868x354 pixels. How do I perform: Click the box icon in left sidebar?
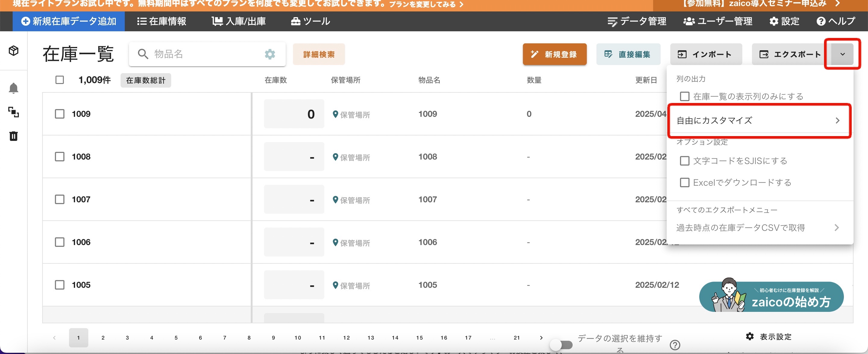tap(14, 51)
